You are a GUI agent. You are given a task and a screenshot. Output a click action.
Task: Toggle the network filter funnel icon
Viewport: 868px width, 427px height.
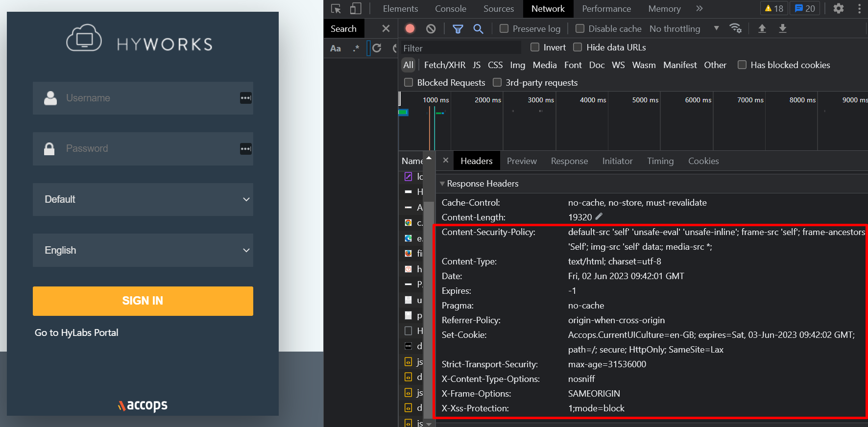458,29
